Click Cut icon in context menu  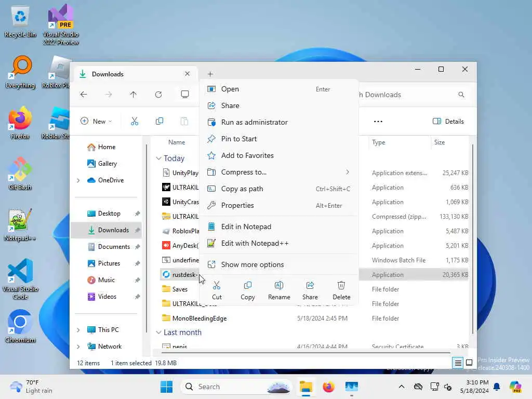(x=217, y=285)
